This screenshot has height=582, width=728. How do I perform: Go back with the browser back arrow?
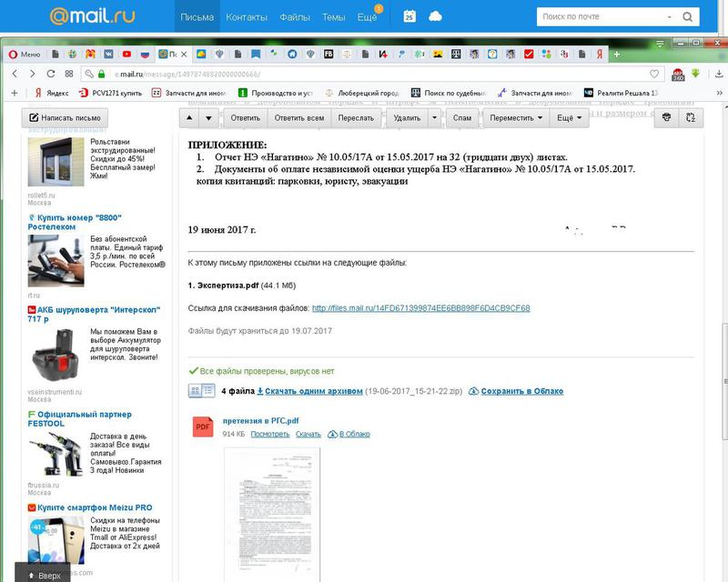15,74
